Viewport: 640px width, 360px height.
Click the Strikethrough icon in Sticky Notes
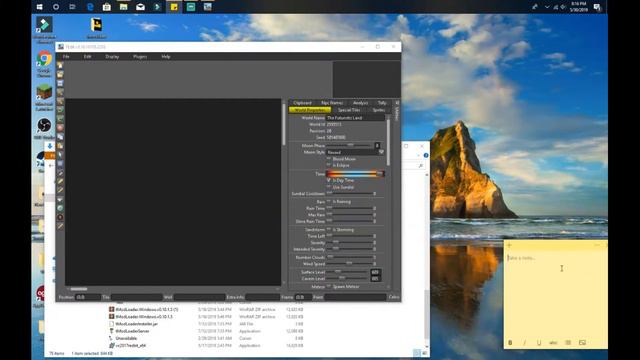[553, 342]
